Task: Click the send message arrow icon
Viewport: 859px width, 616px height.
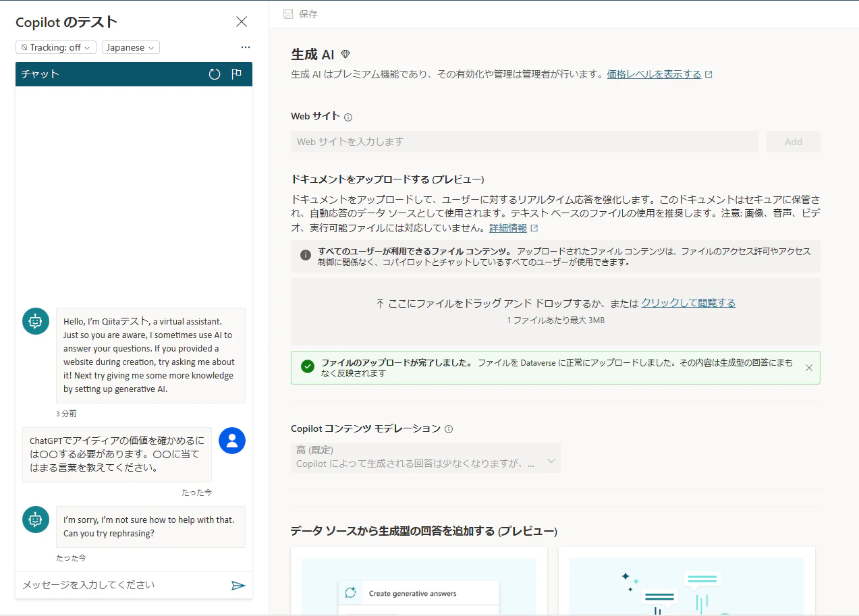Action: [x=238, y=586]
